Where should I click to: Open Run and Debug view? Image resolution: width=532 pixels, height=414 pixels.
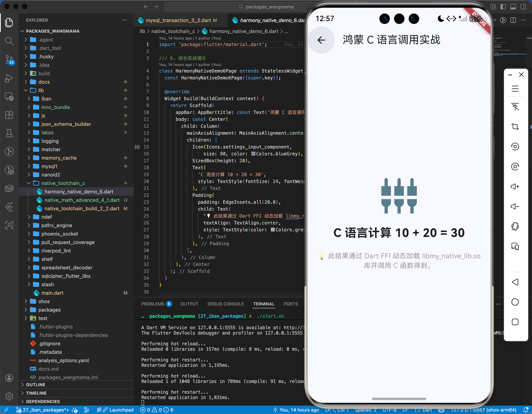[x=9, y=78]
